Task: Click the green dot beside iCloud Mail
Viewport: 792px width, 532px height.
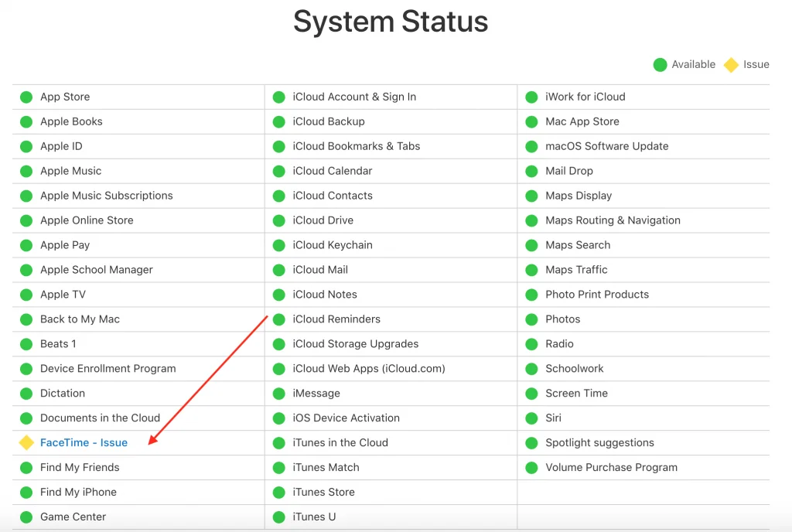Action: [278, 270]
